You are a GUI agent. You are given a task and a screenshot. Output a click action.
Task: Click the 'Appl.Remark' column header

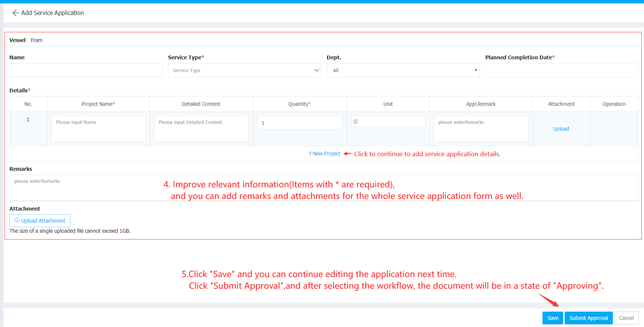pos(481,104)
